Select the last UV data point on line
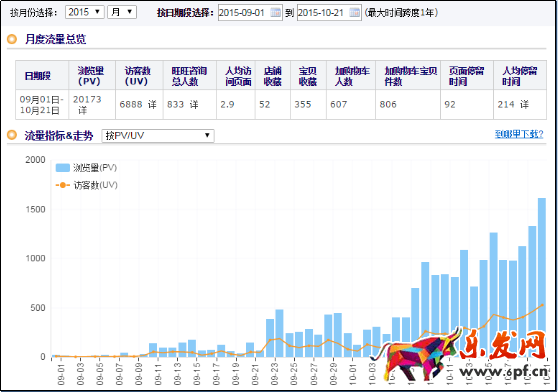558x392 pixels. tap(542, 305)
